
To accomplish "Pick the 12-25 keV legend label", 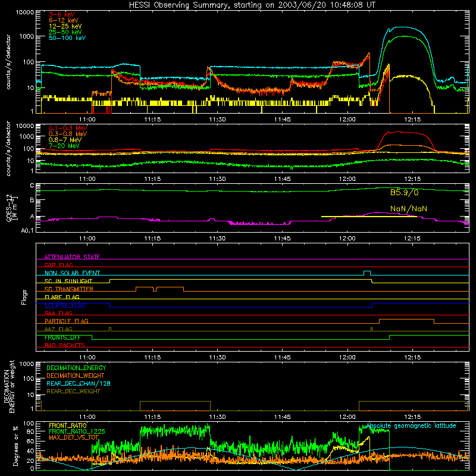I will (x=65, y=26).
